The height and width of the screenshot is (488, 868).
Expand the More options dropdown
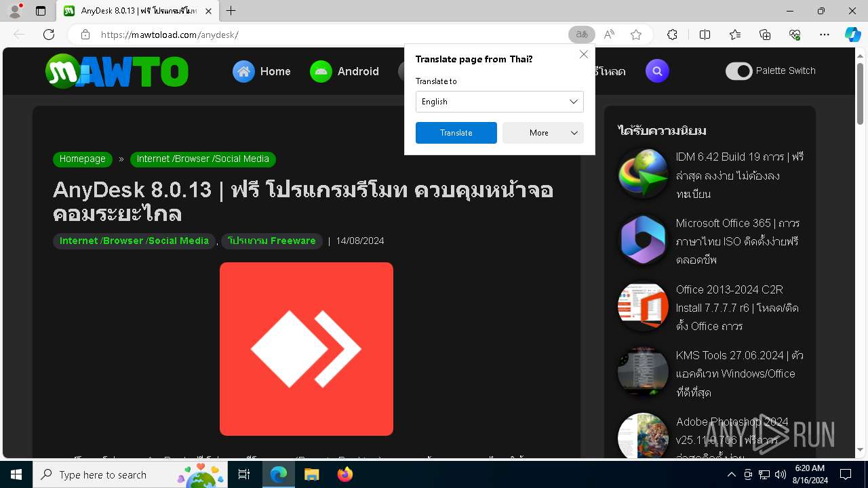(542, 133)
